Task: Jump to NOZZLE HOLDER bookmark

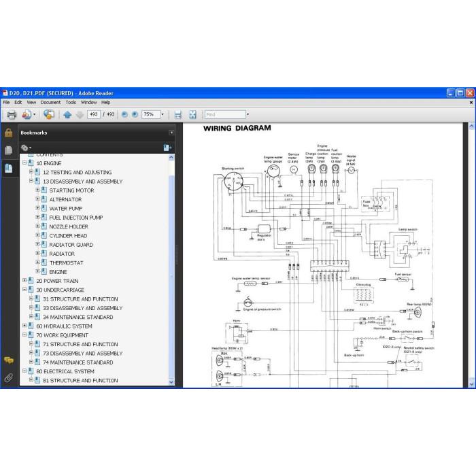Action: tap(69, 226)
